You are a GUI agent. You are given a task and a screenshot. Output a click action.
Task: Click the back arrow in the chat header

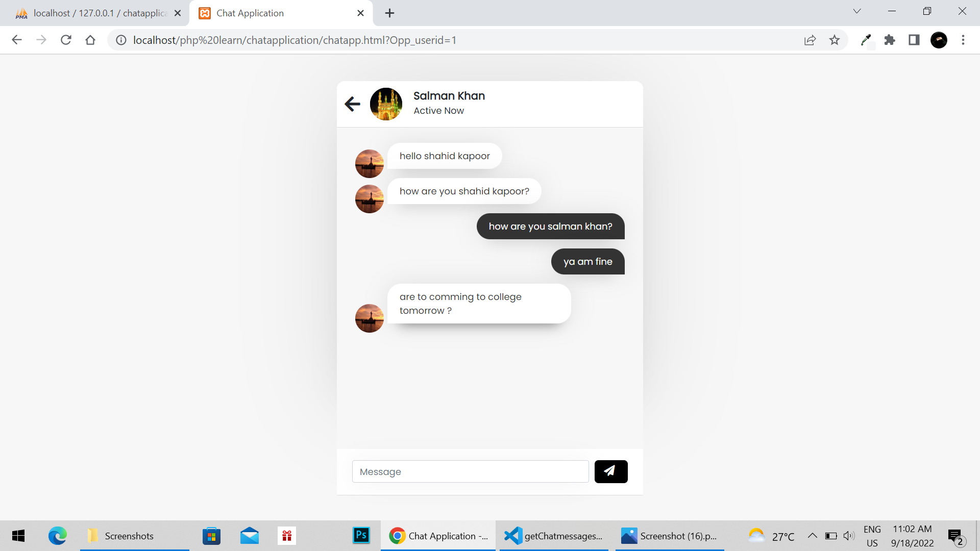[x=352, y=104]
